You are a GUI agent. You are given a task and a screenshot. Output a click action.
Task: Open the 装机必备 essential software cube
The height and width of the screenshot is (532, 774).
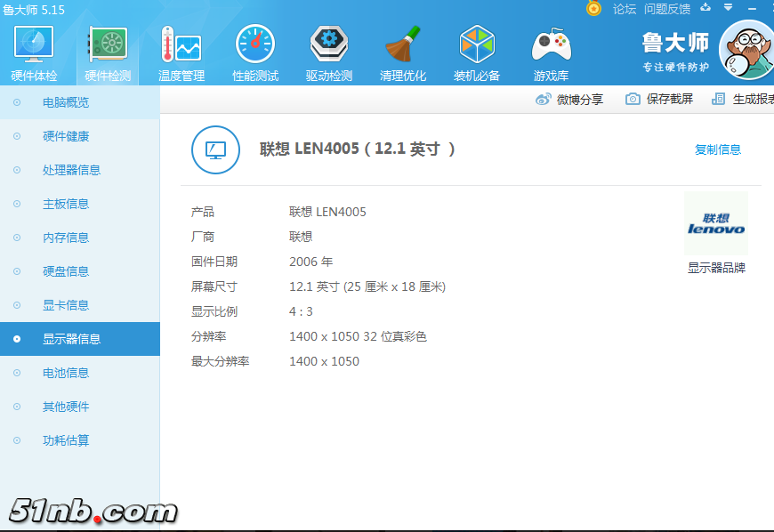point(477,53)
